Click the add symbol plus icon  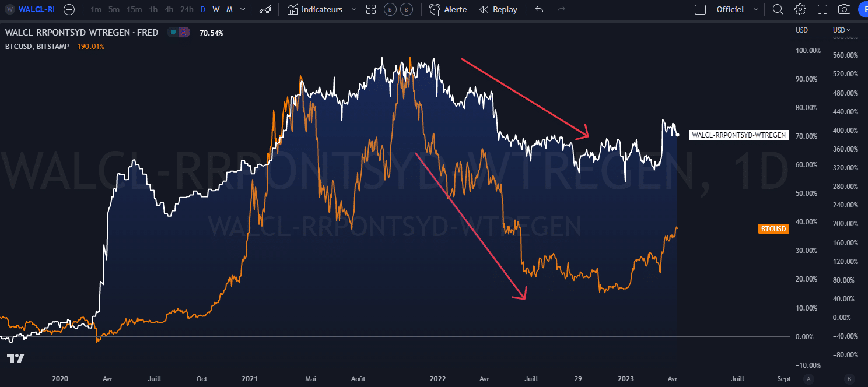point(69,9)
